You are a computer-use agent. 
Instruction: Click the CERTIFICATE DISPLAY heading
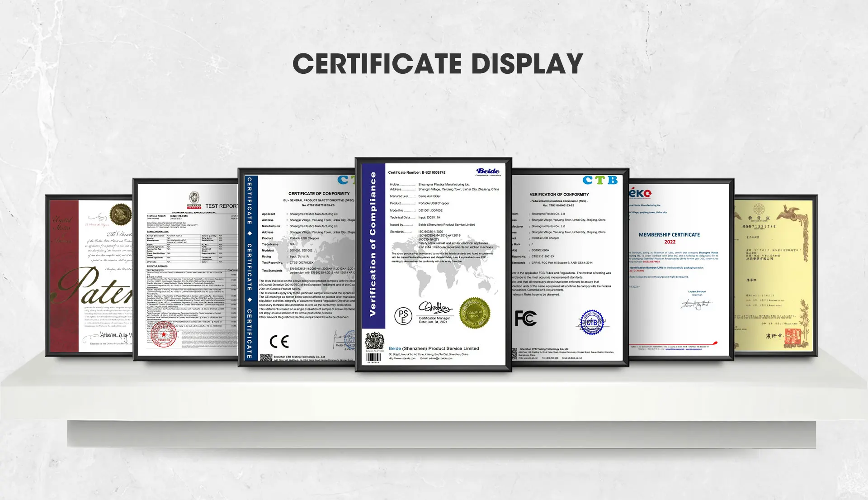438,63
